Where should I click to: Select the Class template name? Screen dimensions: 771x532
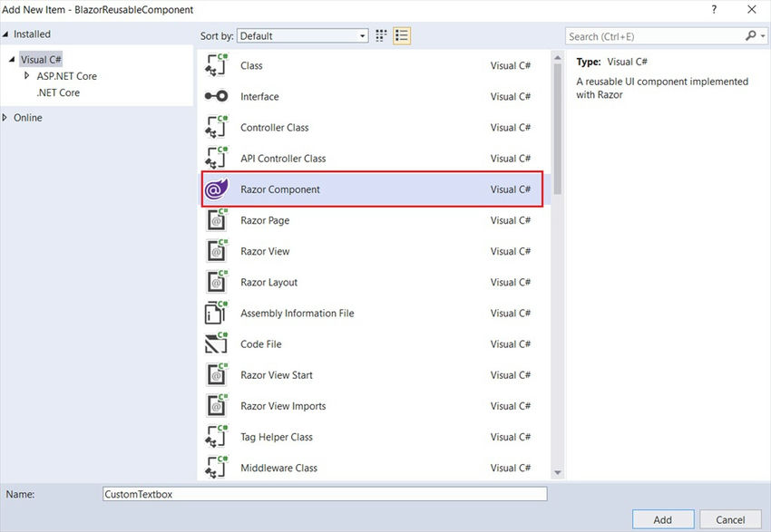pyautogui.click(x=251, y=65)
